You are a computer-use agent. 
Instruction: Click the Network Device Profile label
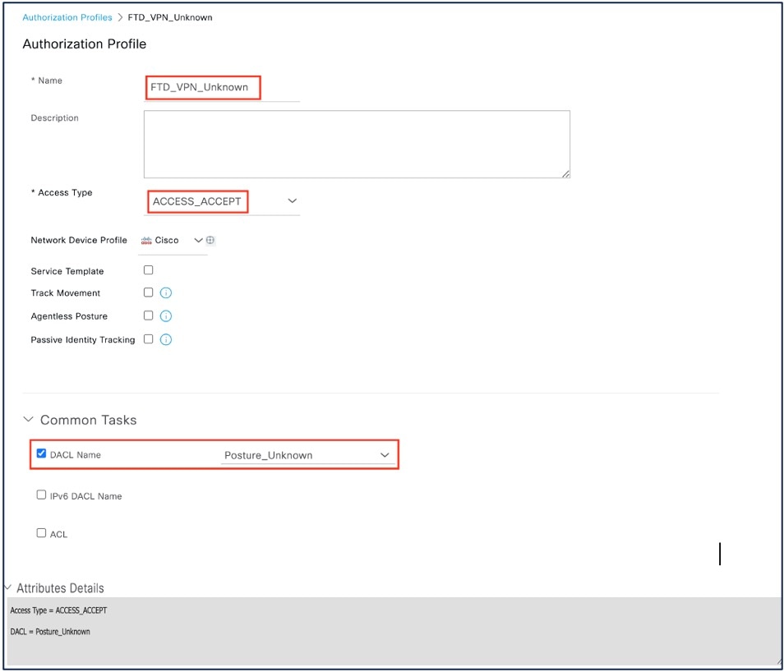point(79,240)
